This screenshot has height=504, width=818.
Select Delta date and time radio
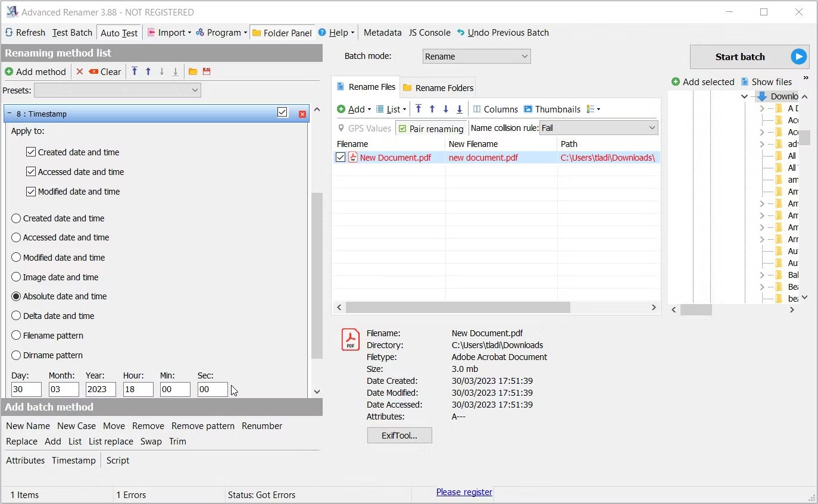pos(16,316)
